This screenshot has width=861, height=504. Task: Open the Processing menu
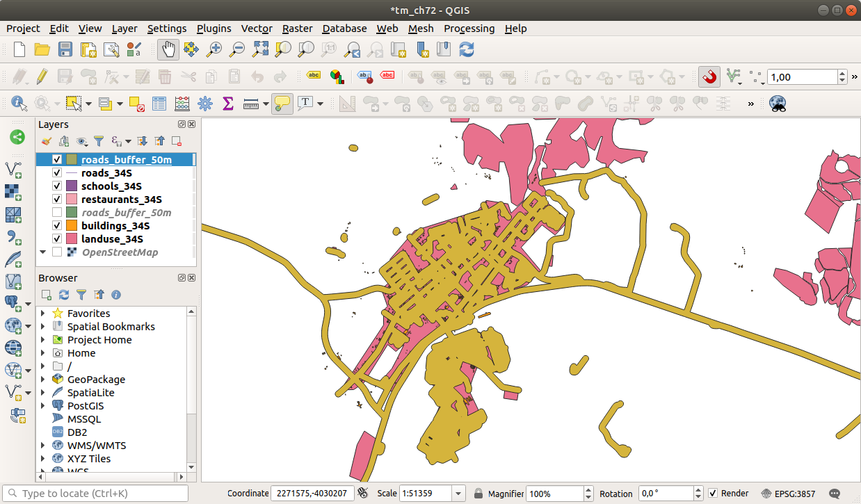pos(469,29)
